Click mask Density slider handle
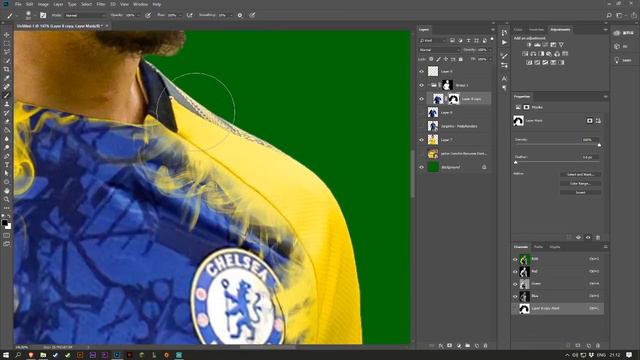The image size is (640, 360). click(599, 145)
